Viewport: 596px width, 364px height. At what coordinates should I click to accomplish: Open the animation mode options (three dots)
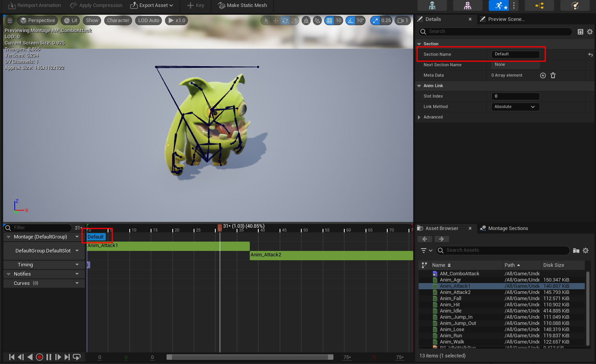pos(514,5)
